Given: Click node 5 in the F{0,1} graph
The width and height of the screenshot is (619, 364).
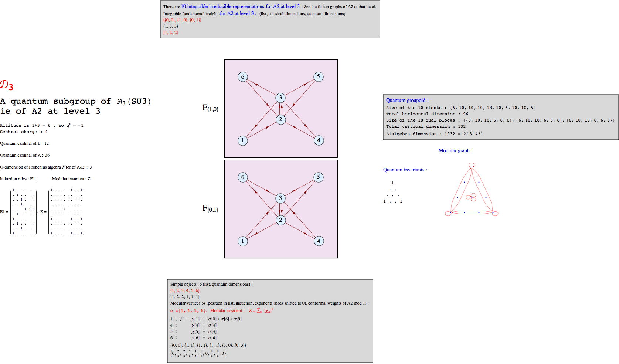Looking at the screenshot, I should (x=318, y=177).
